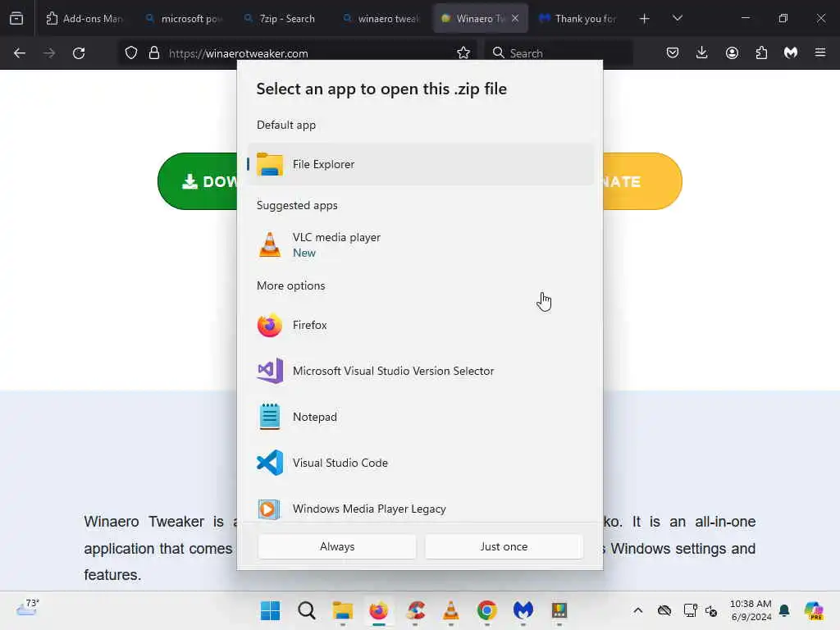Launch VLC from the taskbar
840x630 pixels.
click(451, 610)
